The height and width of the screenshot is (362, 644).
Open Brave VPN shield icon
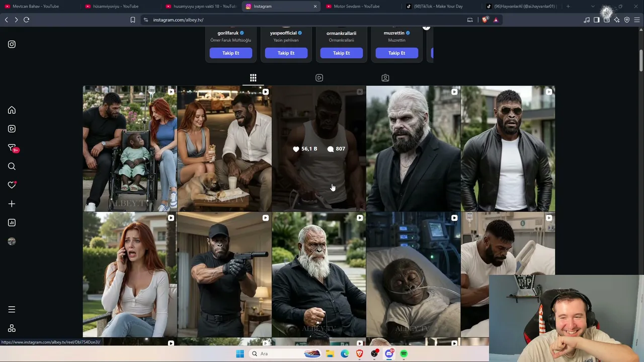pos(627,20)
